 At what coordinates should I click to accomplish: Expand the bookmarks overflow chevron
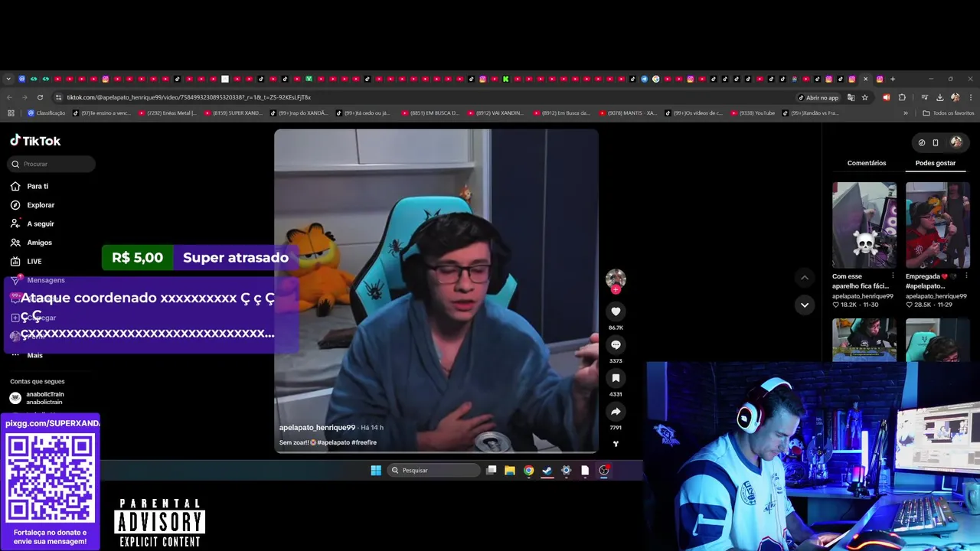906,112
